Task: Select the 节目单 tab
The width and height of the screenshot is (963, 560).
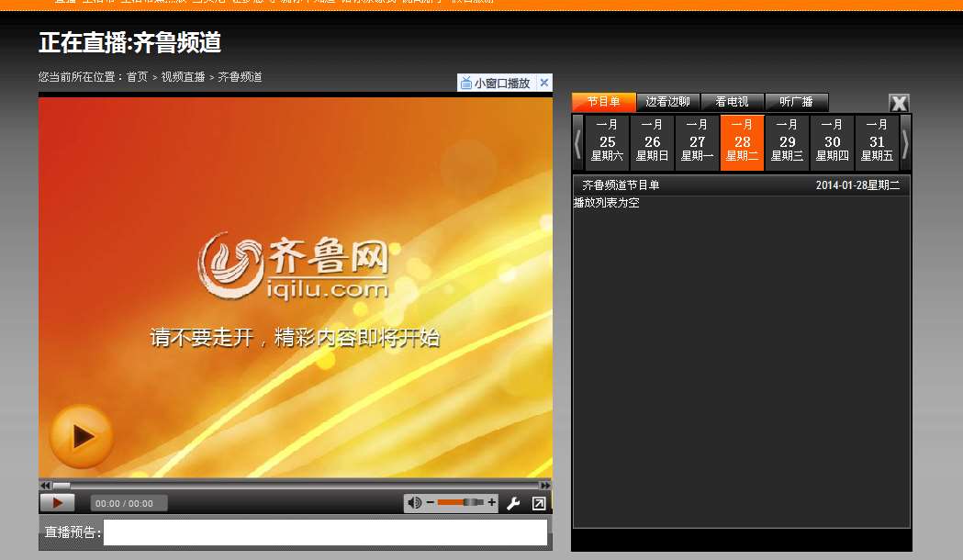Action: pyautogui.click(x=603, y=101)
